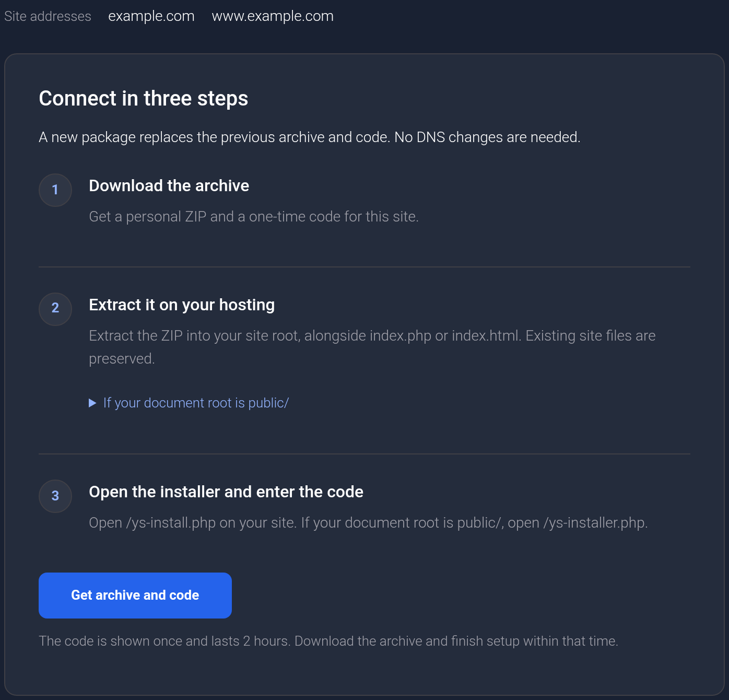Click 'Open the installer and enter the code' title
The height and width of the screenshot is (700, 729).
pyautogui.click(x=226, y=492)
